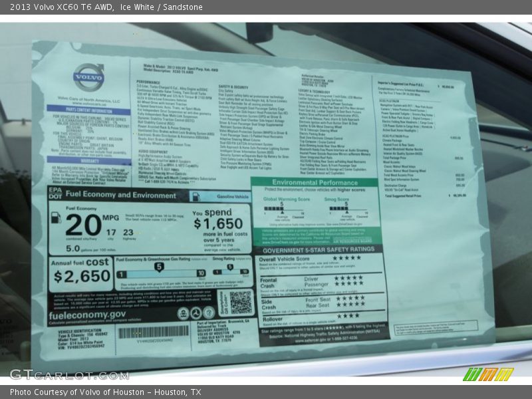Click the Annual fuel cost $2,650 box
This screenshot has width=532, height=399.
pos(80,273)
